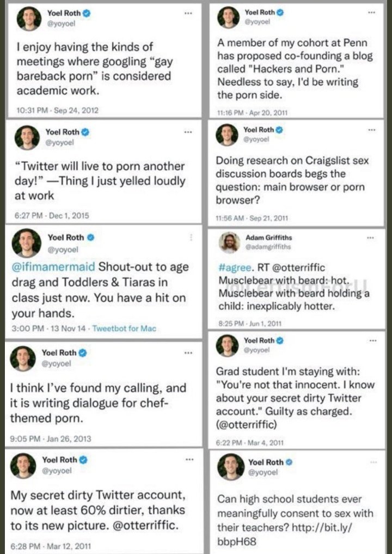Screen dimensions: 392x554
Task: Click the verified checkmark on the high school students tweet
Action: [289, 462]
